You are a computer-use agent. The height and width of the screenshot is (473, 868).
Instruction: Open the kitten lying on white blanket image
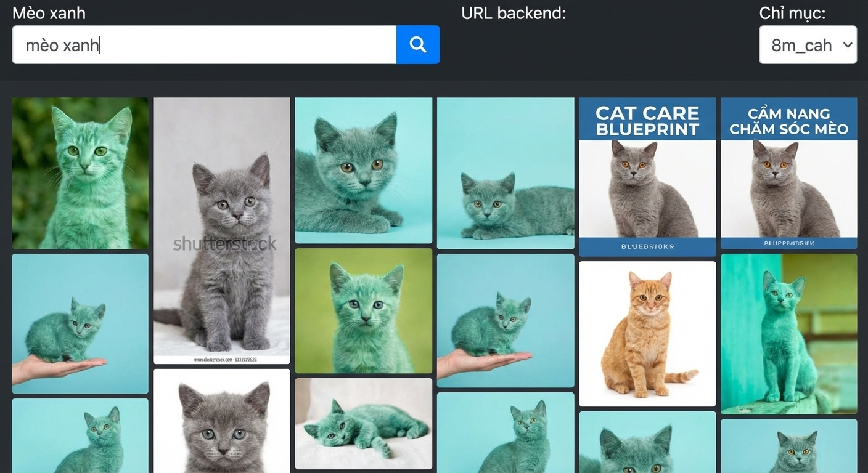[364, 424]
